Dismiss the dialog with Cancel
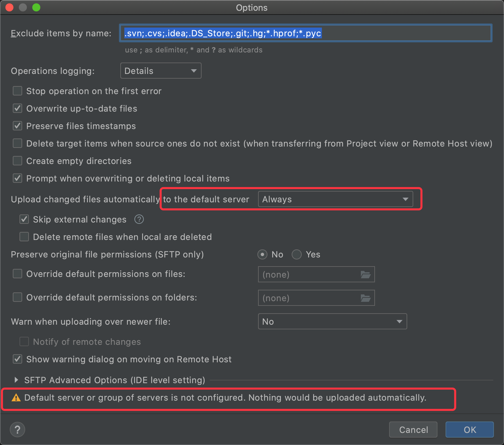This screenshot has width=504, height=445. point(413,430)
